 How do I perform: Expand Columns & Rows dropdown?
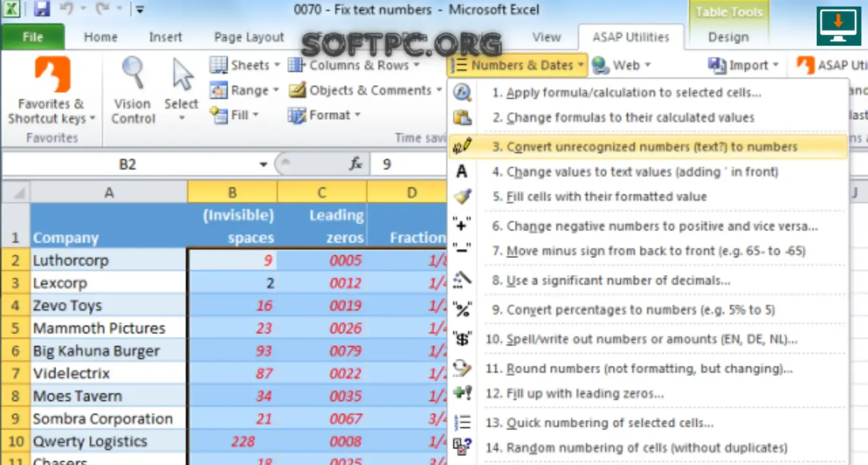point(354,65)
